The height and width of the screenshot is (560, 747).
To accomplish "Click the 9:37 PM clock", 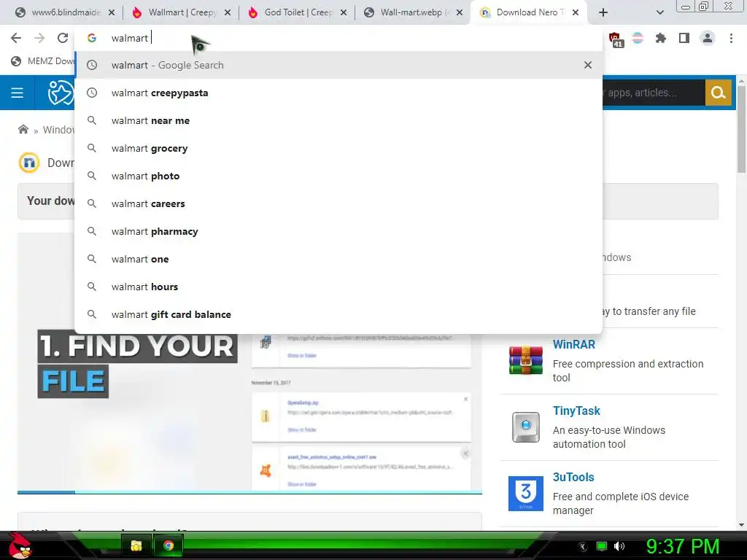I will [683, 546].
